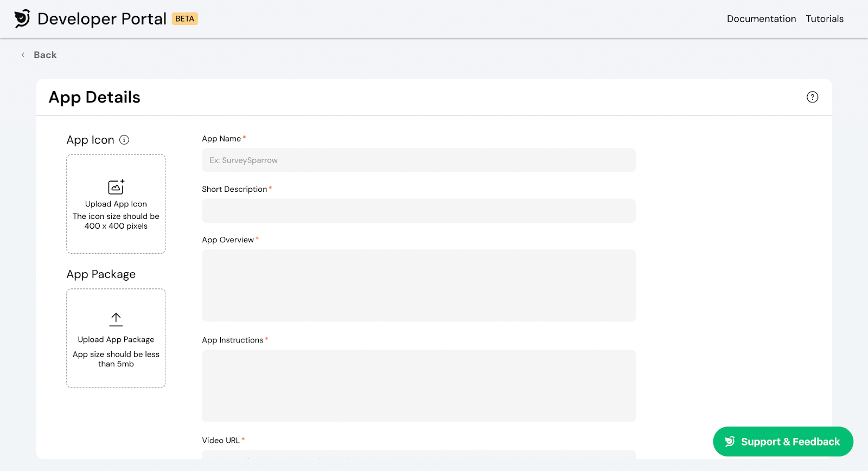Image resolution: width=868 pixels, height=471 pixels.
Task: Click the back chevron arrow
Action: [x=23, y=55]
